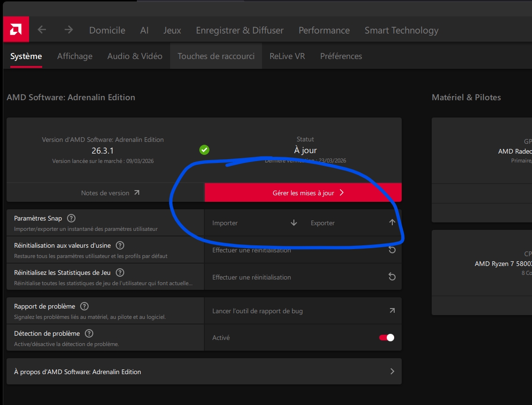Open Notes de version link
This screenshot has height=405, width=532.
110,193
